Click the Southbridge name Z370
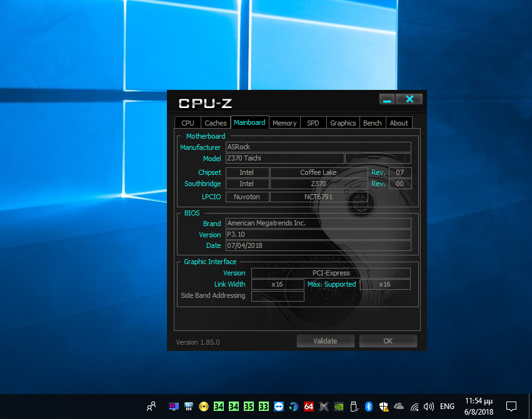Image resolution: width=532 pixels, height=419 pixels. pos(319,184)
